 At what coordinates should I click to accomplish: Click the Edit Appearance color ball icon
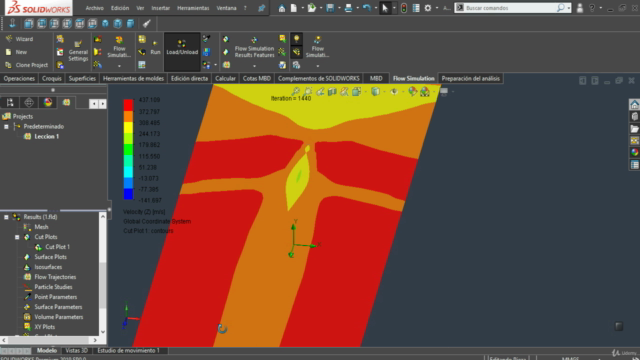click(412, 91)
